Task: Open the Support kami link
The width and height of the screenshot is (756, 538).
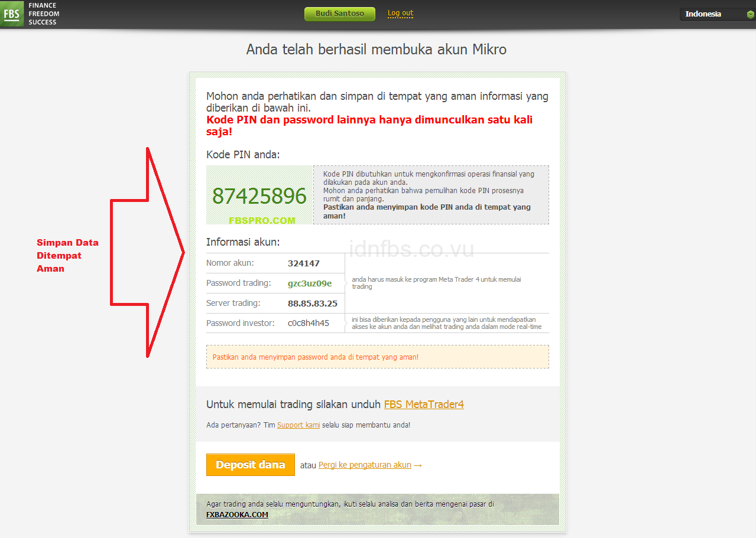Action: pos(298,425)
